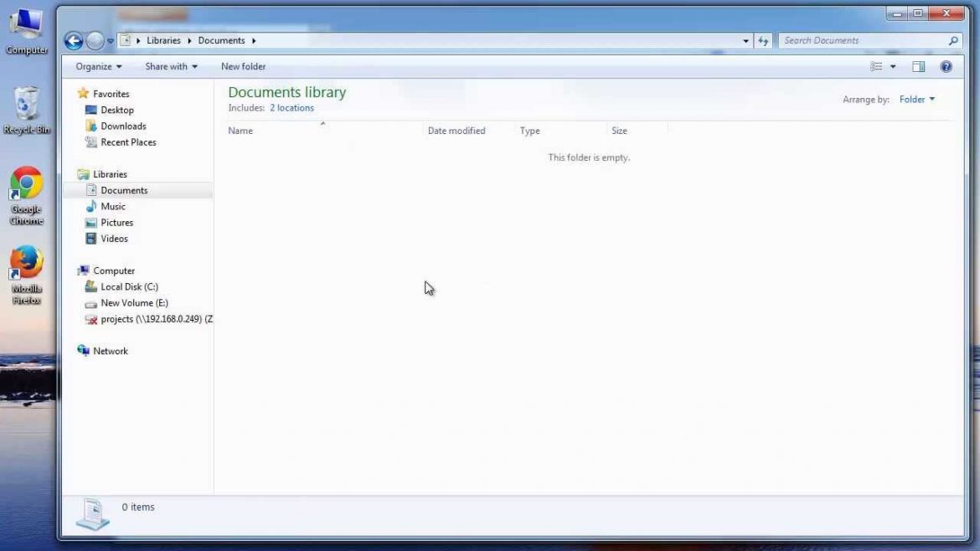
Task: Open the Organize dropdown menu
Action: click(x=98, y=66)
